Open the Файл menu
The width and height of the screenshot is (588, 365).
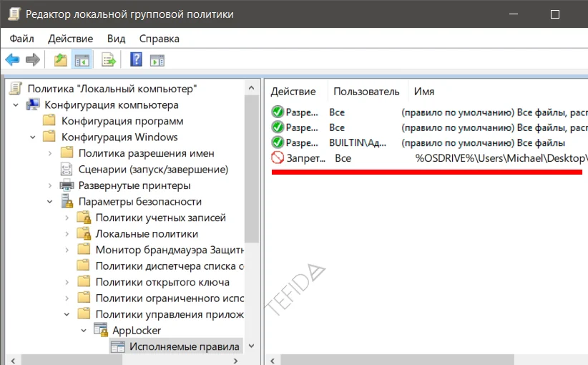[21, 39]
